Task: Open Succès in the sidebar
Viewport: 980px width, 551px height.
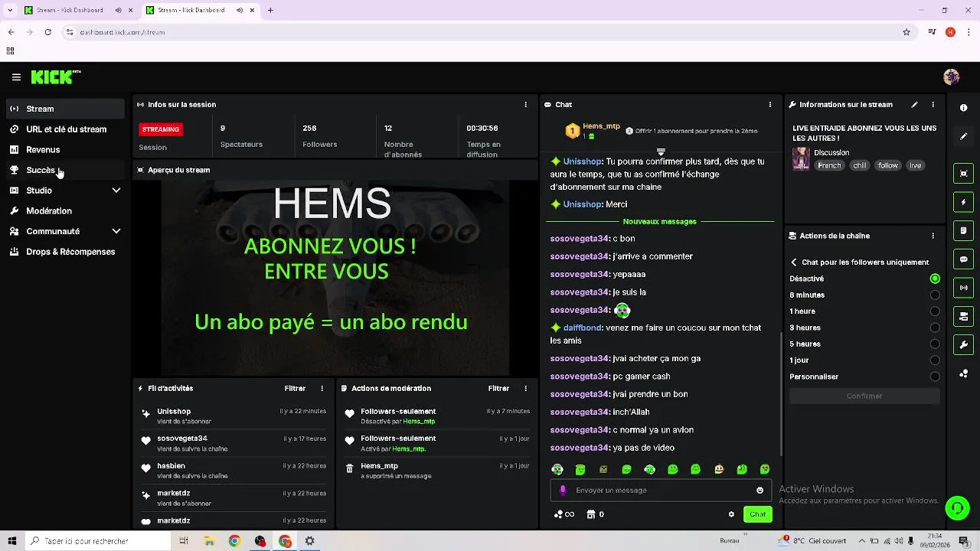Action: (66, 170)
